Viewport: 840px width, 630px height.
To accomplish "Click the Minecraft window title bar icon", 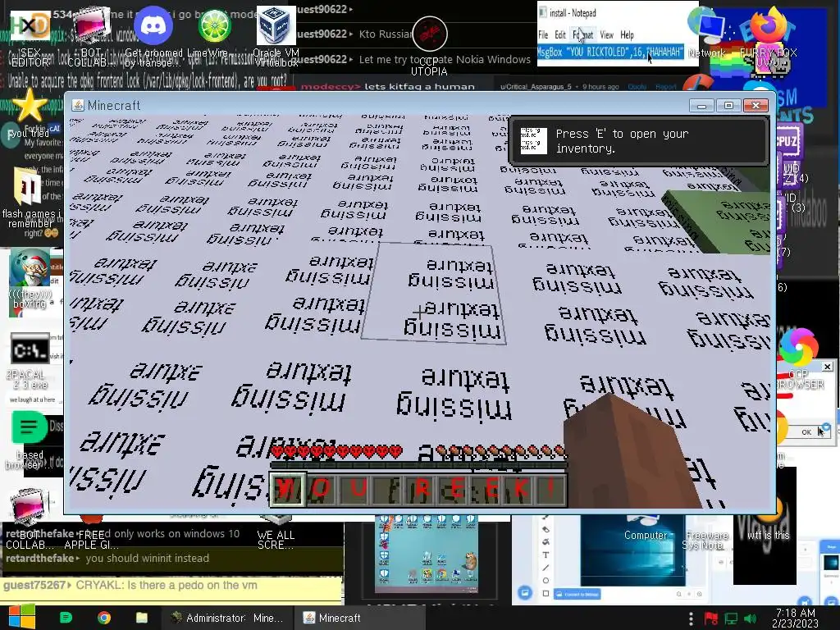I will pos(78,105).
